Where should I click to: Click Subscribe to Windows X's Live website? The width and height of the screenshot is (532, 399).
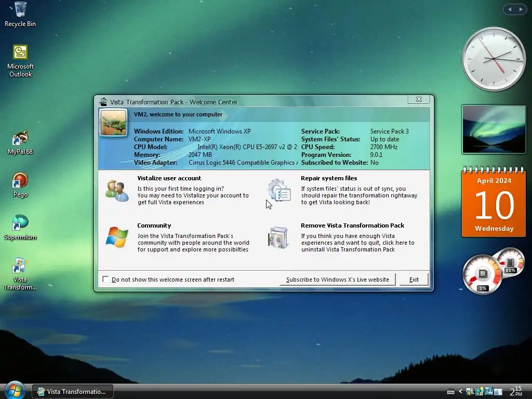click(x=338, y=280)
